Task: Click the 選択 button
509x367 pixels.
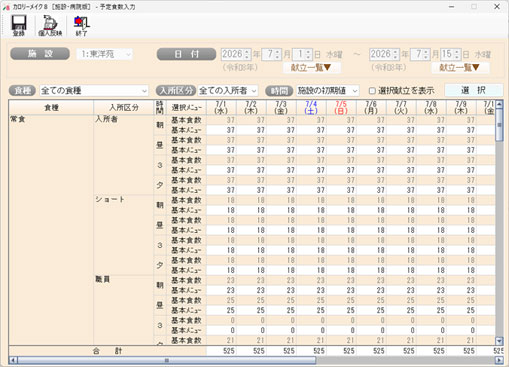Action: point(473,90)
